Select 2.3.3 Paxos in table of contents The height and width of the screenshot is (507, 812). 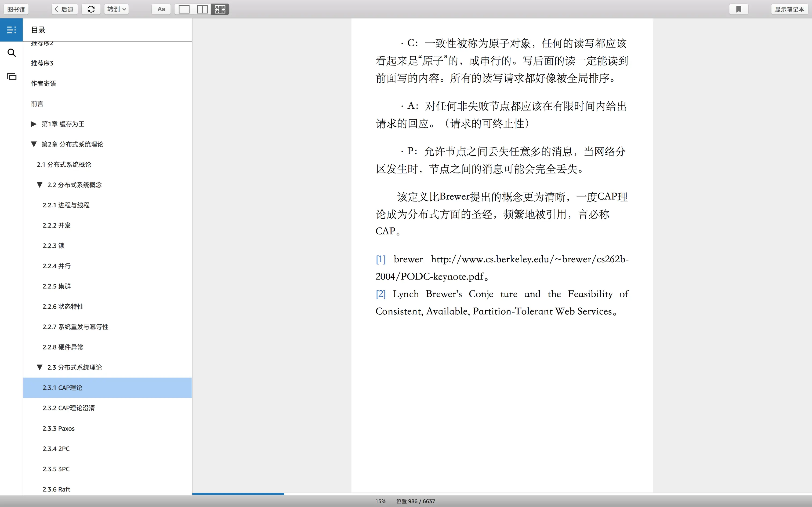(x=58, y=428)
